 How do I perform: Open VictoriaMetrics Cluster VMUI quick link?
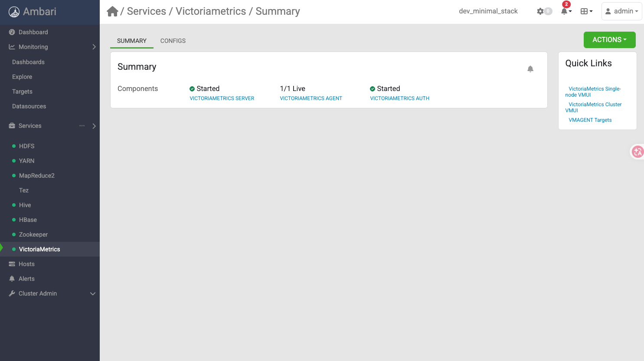[593, 107]
